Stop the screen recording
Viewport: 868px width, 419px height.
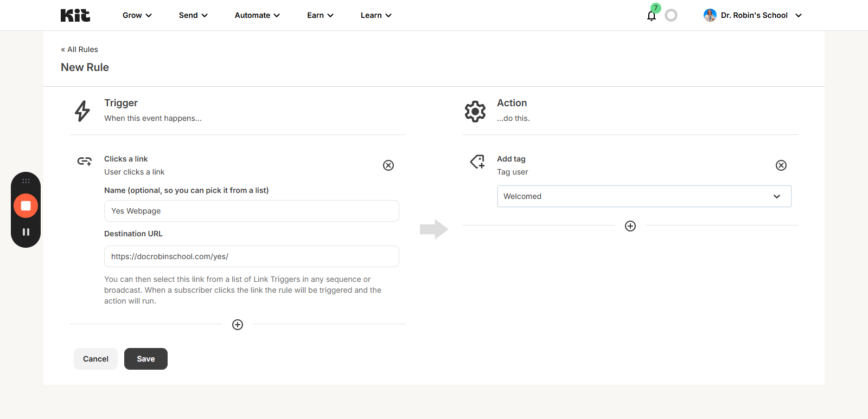pos(25,206)
